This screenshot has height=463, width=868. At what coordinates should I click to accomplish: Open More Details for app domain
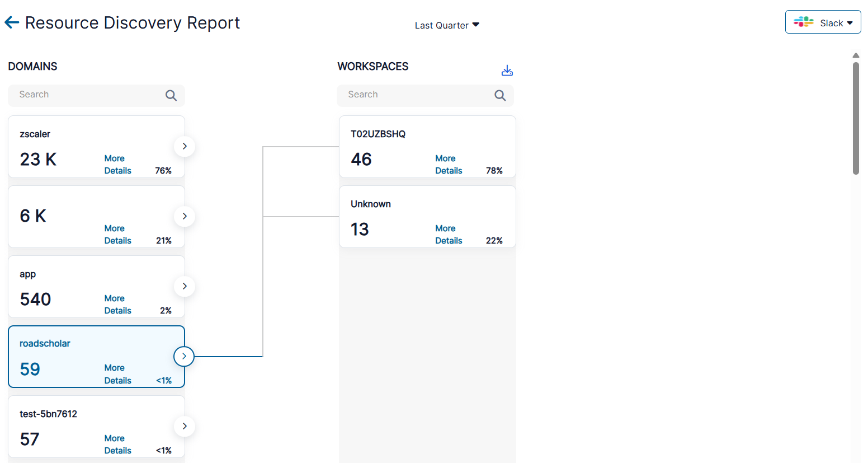pyautogui.click(x=117, y=305)
